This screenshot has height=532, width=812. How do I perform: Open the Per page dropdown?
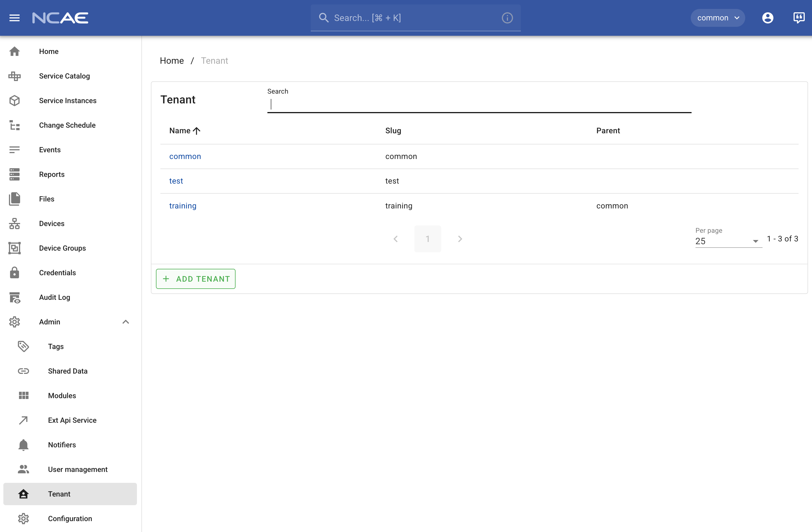(x=728, y=241)
